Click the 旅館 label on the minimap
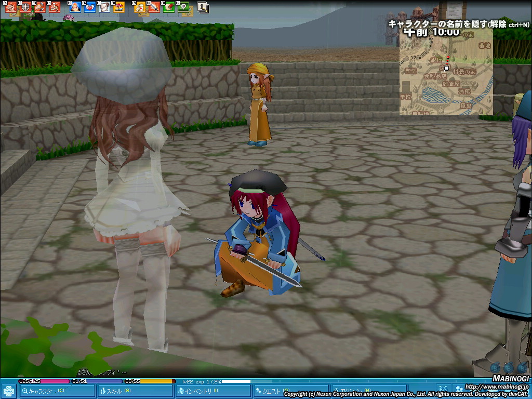 (464, 91)
